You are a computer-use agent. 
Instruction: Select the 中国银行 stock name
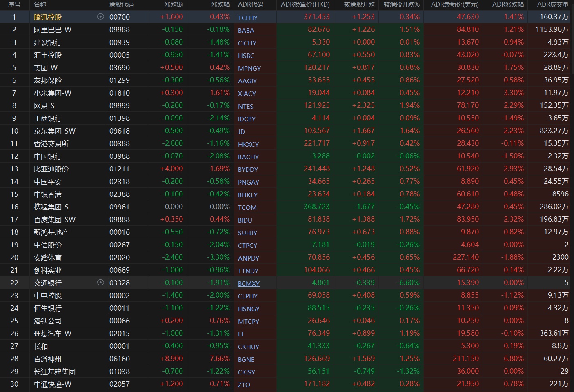coord(48,156)
